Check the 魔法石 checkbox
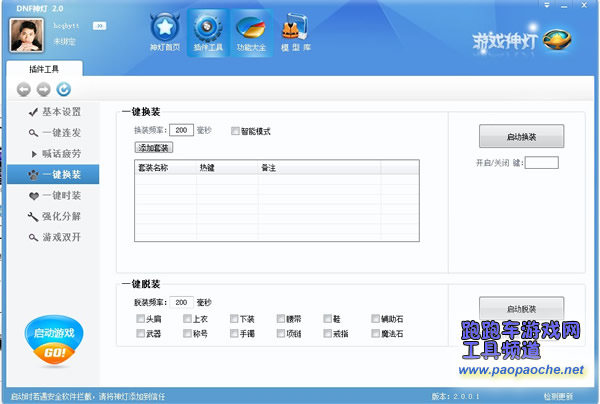 click(375, 333)
